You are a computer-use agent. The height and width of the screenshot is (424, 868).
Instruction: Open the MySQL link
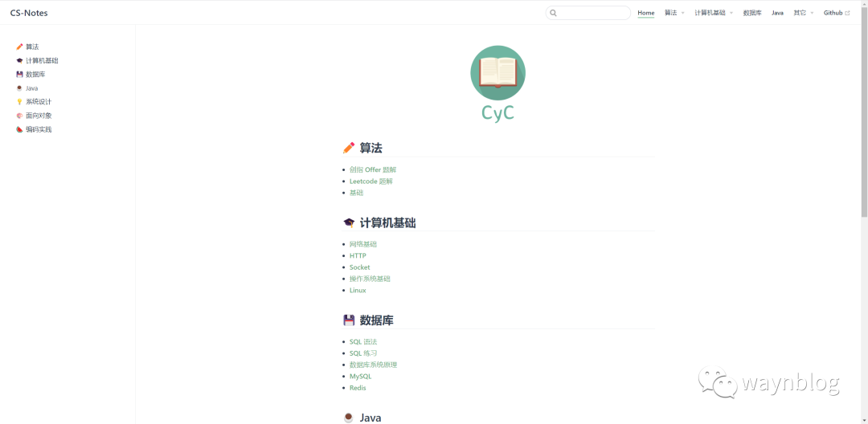pos(360,377)
